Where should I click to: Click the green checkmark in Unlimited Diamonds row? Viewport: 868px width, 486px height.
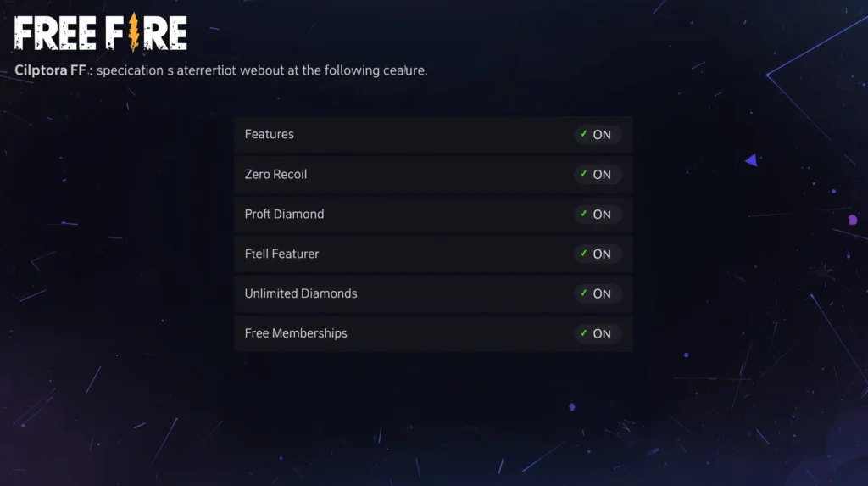[584, 293]
